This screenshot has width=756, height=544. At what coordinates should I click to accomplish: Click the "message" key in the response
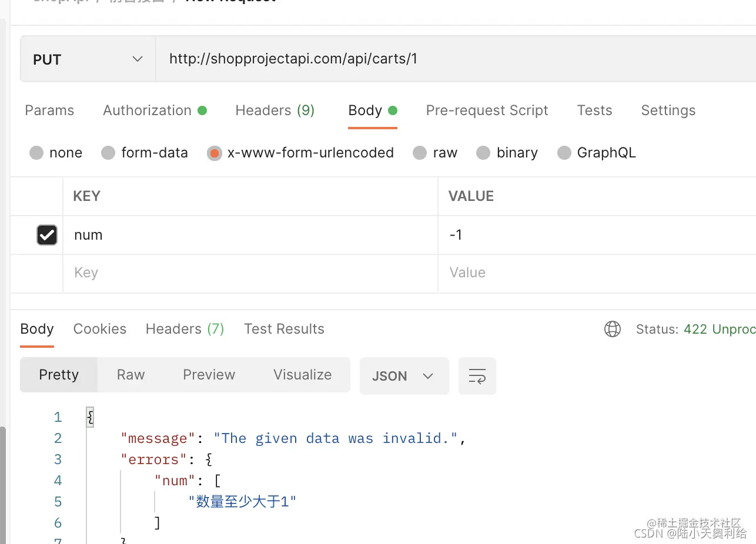(x=158, y=438)
